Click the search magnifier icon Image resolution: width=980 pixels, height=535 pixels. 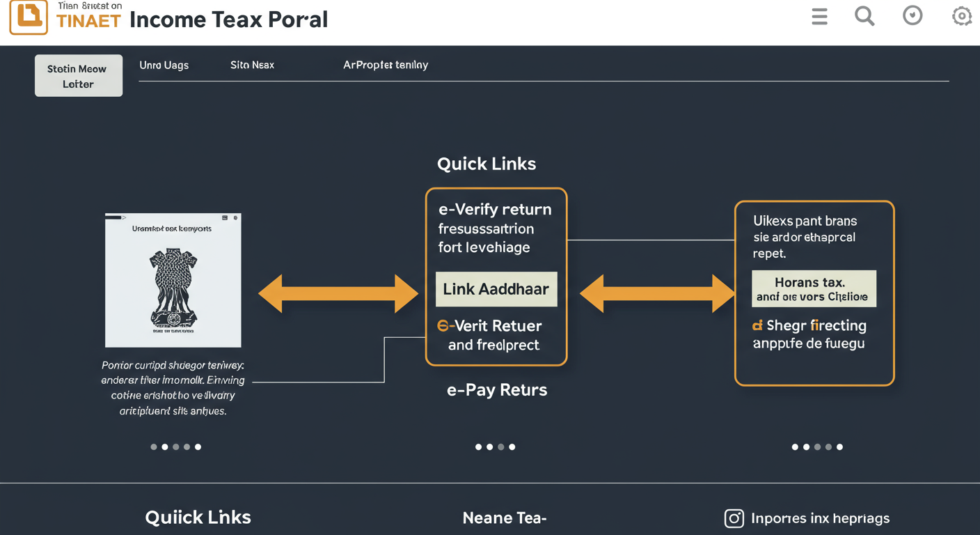tap(864, 16)
